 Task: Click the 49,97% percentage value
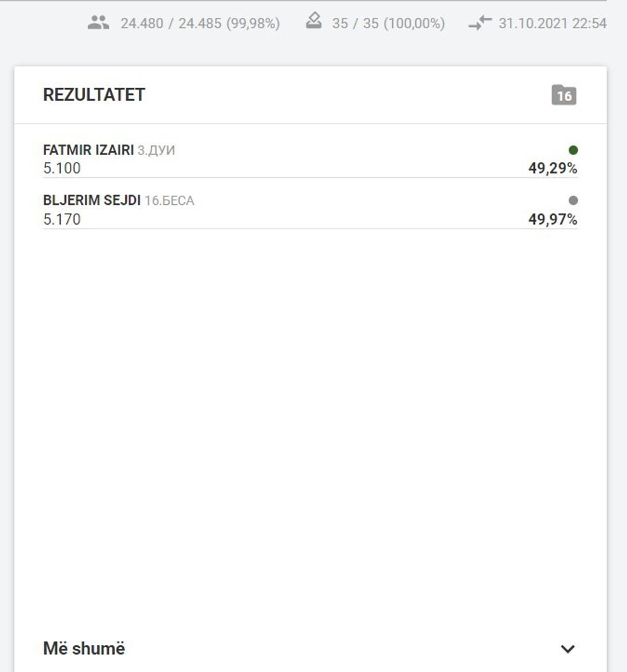coord(553,220)
